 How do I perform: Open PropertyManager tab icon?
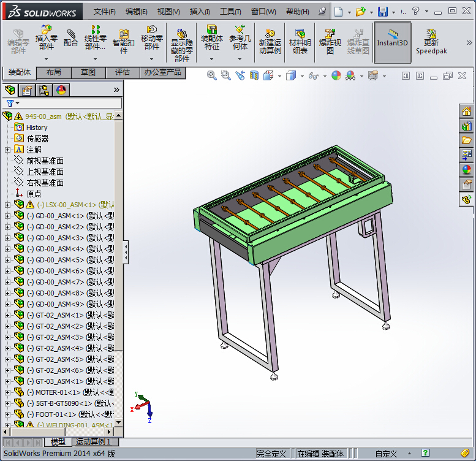[x=27, y=90]
